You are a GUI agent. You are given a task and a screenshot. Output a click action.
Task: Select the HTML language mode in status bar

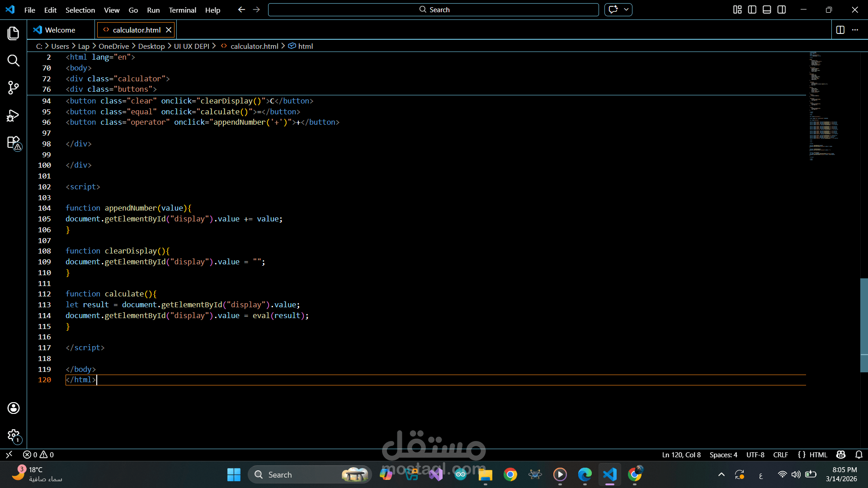pos(818,455)
